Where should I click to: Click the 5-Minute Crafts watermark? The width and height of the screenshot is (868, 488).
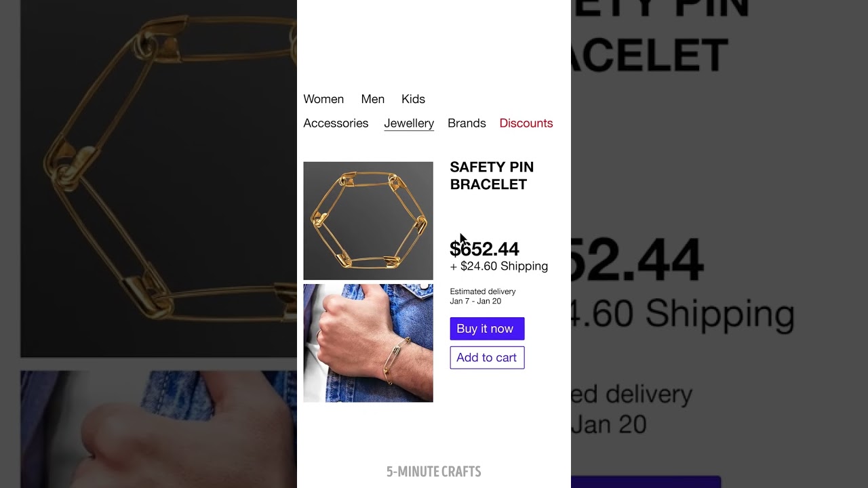coord(434,472)
